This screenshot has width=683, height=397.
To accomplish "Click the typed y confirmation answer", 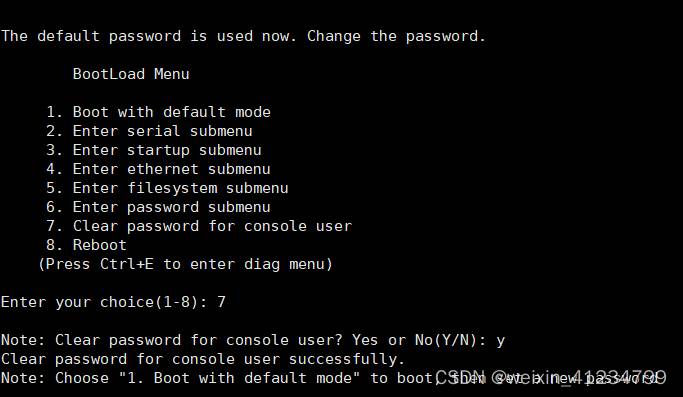I will click(x=500, y=341).
